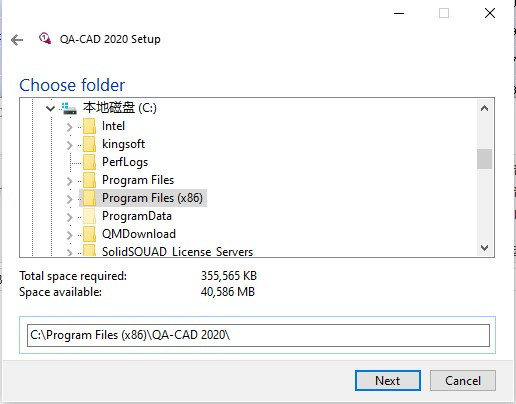Click the kingsoft folder icon
The height and width of the screenshot is (404, 516).
89,144
